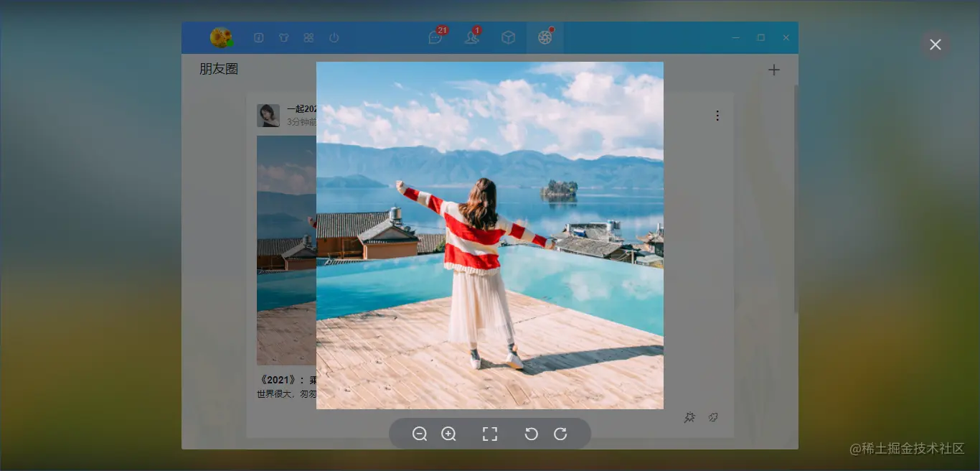This screenshot has height=471, width=980.
Task: Open the sunflower profile avatar
Action: tap(221, 37)
